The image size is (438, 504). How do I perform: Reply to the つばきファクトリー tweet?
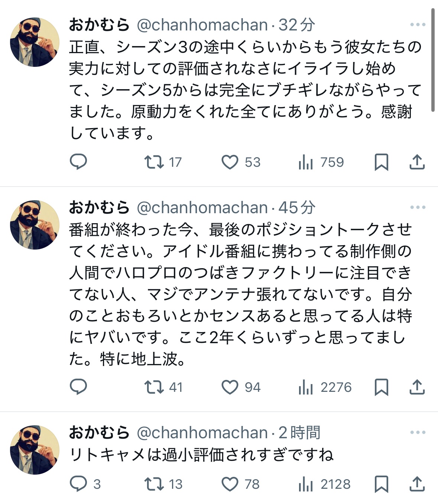(78, 387)
